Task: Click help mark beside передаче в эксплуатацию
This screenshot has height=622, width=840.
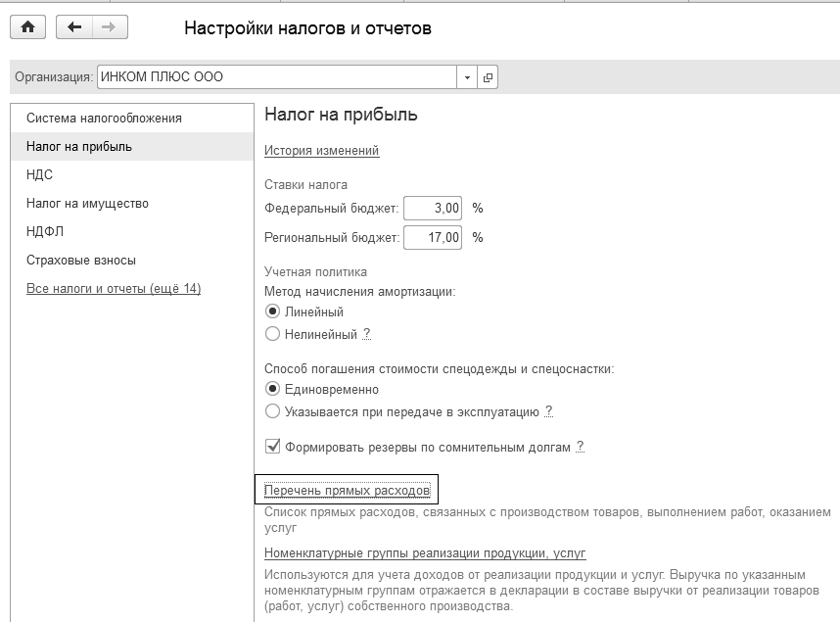Action: click(548, 411)
